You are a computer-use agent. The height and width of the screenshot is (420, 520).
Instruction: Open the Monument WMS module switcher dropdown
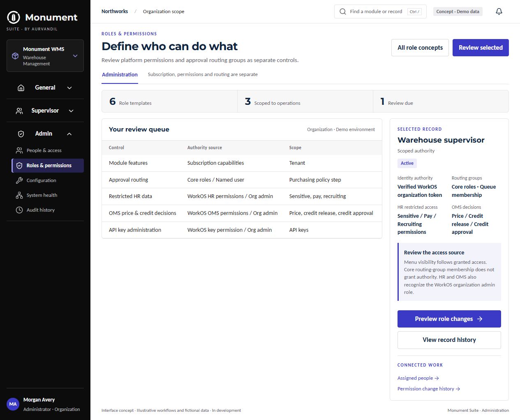click(45, 56)
